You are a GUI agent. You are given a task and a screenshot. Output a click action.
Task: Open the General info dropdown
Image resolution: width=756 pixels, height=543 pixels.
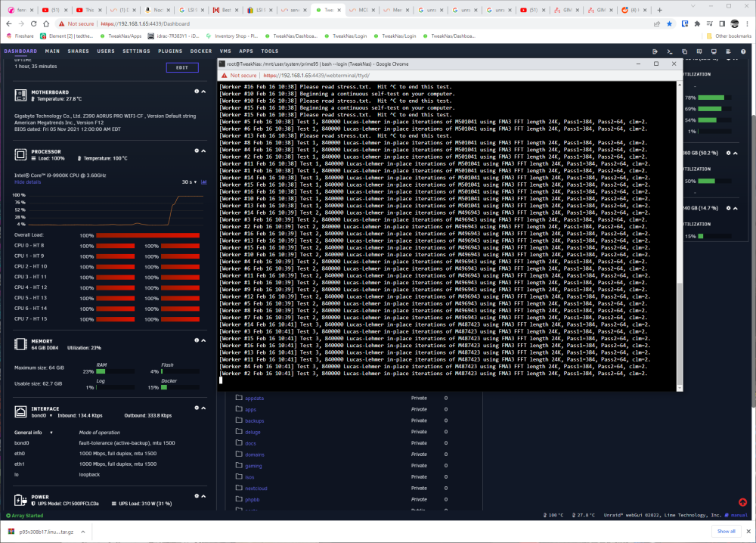[34, 433]
